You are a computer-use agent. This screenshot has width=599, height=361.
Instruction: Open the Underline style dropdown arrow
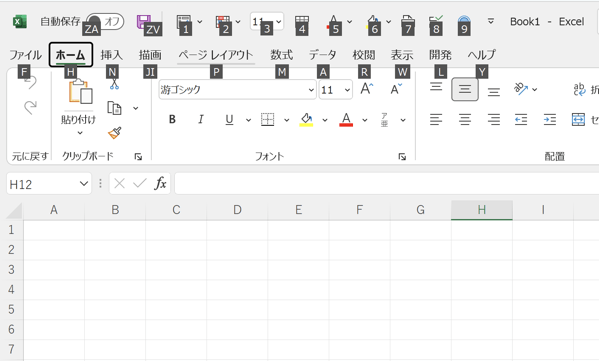pyautogui.click(x=248, y=120)
